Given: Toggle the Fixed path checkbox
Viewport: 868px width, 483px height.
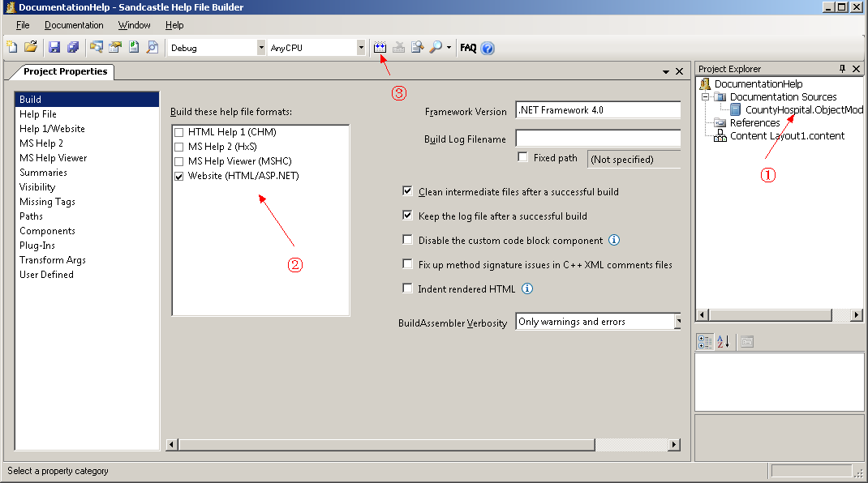Looking at the screenshot, I should [x=522, y=157].
